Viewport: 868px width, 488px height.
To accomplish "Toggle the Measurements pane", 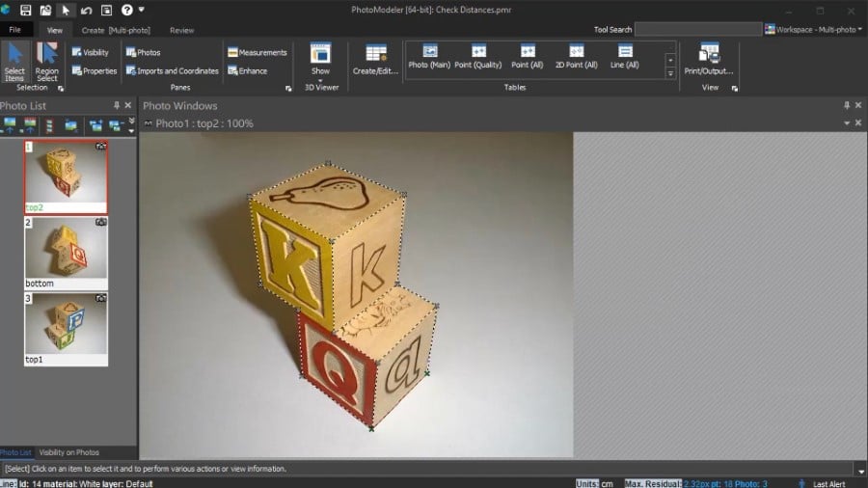I will click(258, 52).
